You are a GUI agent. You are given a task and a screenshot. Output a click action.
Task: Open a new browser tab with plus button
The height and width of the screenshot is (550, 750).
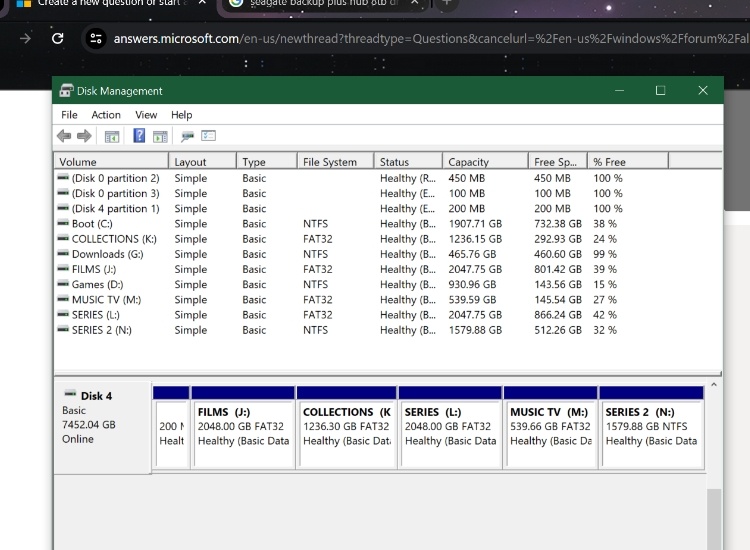446,3
